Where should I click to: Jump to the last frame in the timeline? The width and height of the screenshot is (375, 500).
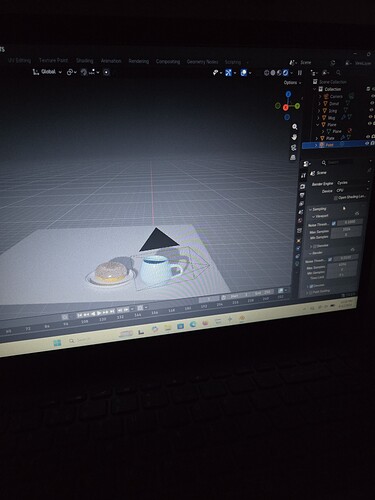tap(112, 312)
